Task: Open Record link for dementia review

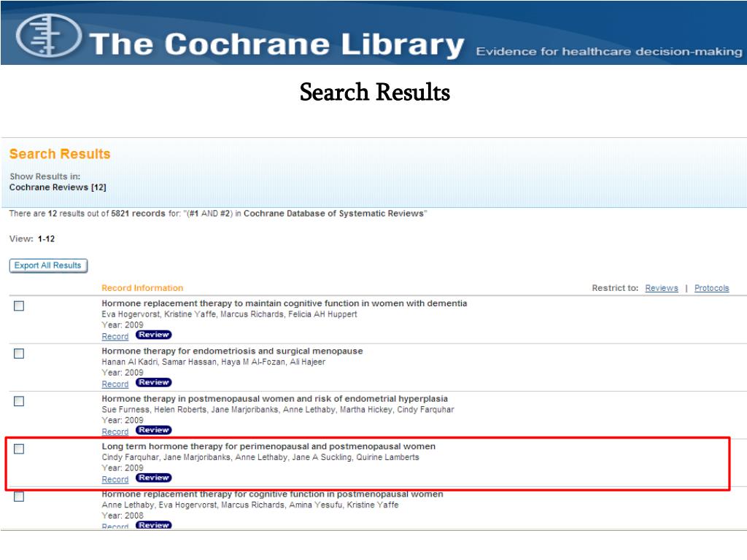Action: 115,336
